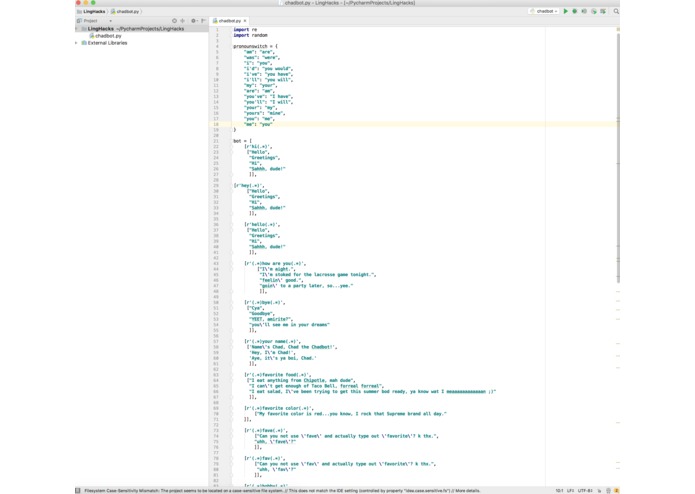Click the "My favorite color is red" line
Image resolution: width=695 pixels, height=494 pixels.
(x=351, y=414)
